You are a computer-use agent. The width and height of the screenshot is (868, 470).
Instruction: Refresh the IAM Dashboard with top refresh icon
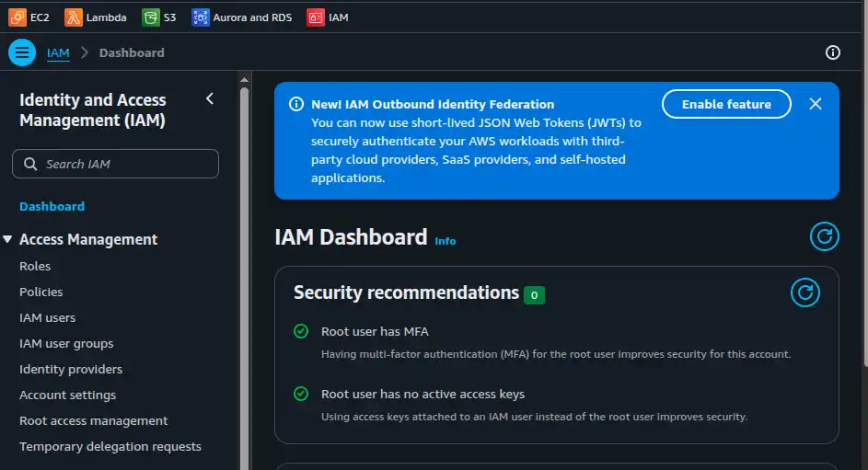(x=824, y=236)
